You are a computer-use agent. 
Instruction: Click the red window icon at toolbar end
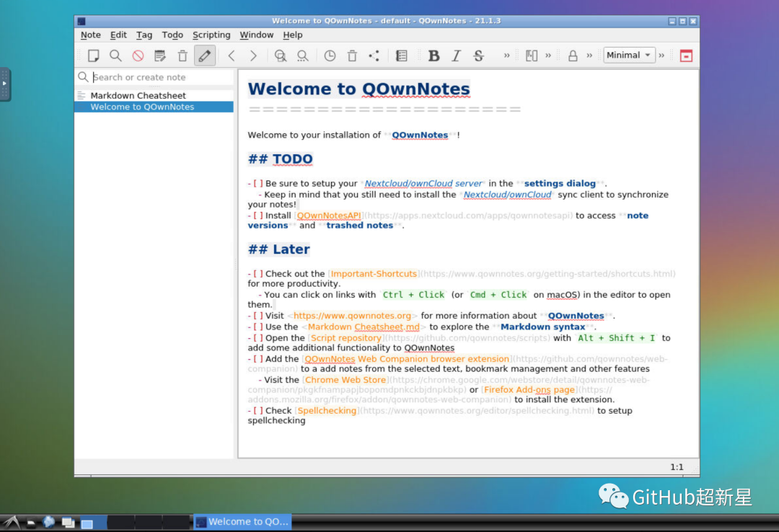pyautogui.click(x=686, y=56)
